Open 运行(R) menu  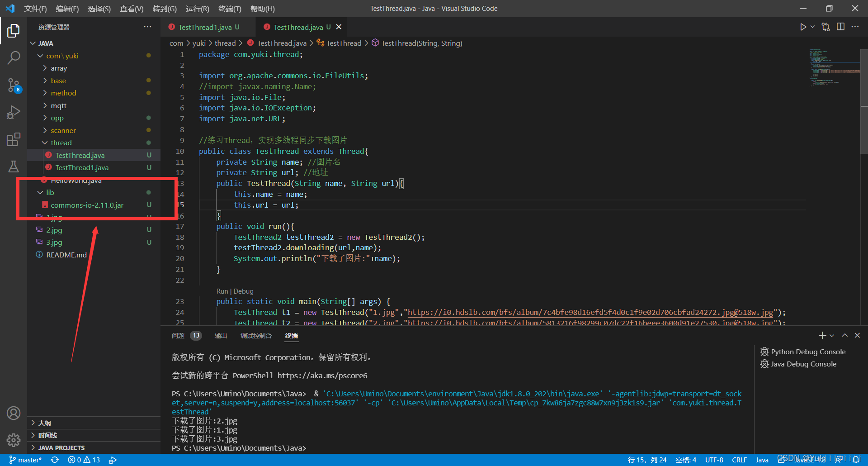(198, 9)
